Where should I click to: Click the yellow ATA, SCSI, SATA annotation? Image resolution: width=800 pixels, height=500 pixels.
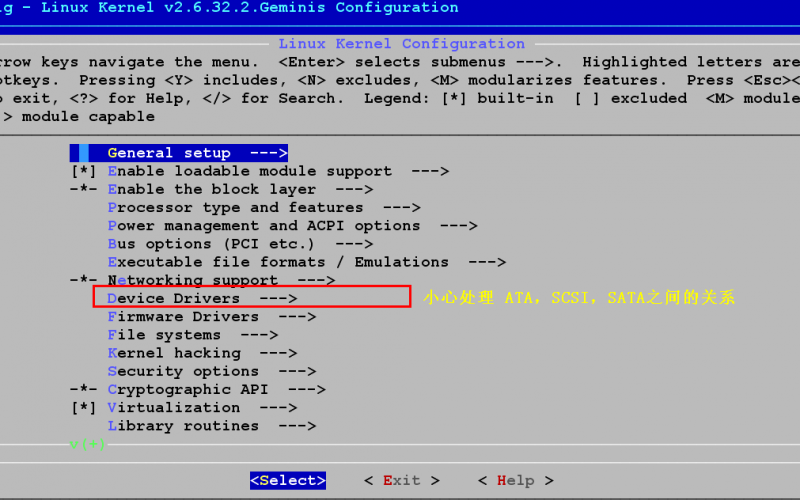[x=578, y=298]
